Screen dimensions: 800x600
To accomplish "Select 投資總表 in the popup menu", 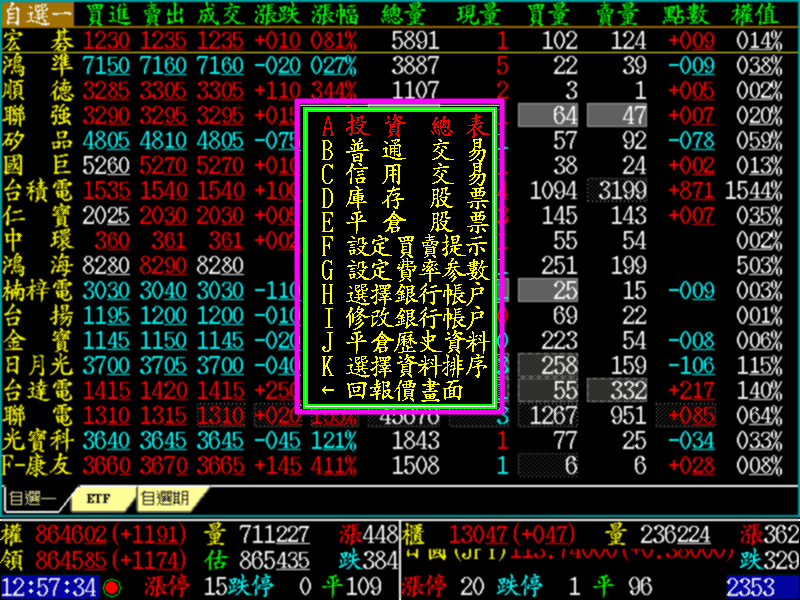I will click(405, 127).
